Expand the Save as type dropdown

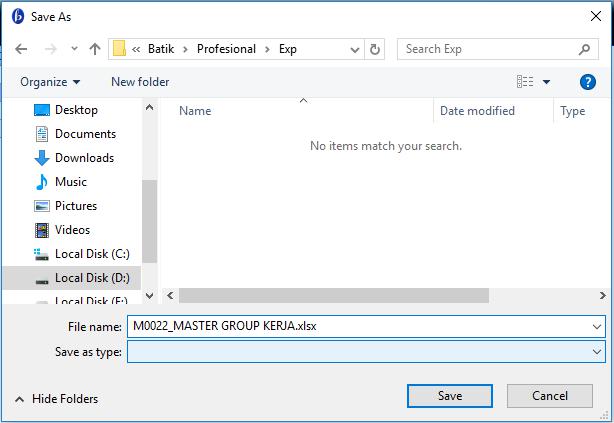coord(598,351)
